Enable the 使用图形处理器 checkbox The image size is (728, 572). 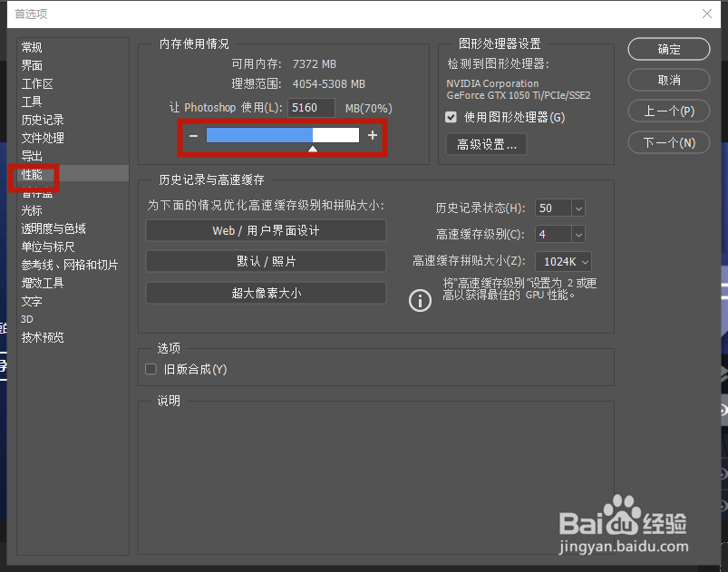click(x=451, y=117)
